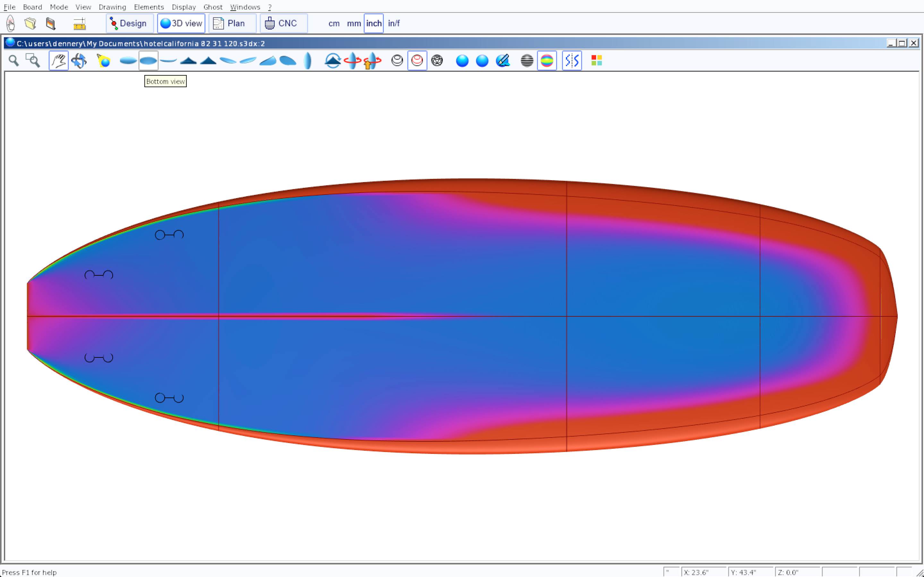Select the zoom window tool
This screenshot has height=577, width=924.
(33, 61)
